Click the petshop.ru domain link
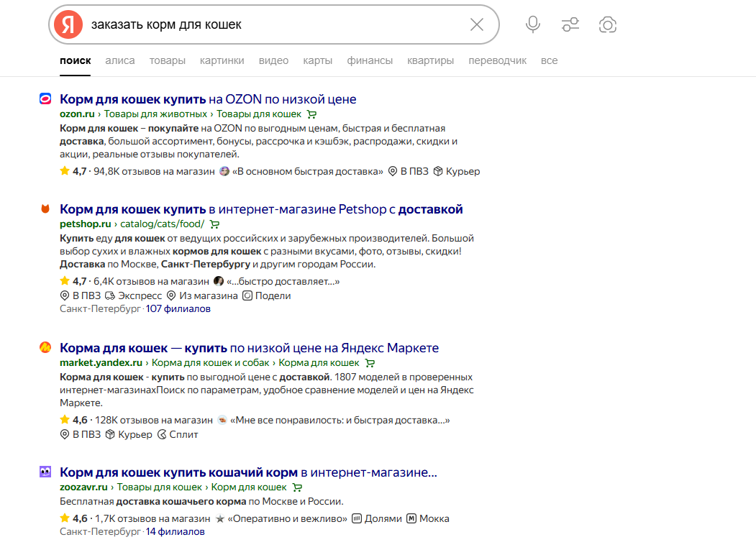 pos(86,224)
